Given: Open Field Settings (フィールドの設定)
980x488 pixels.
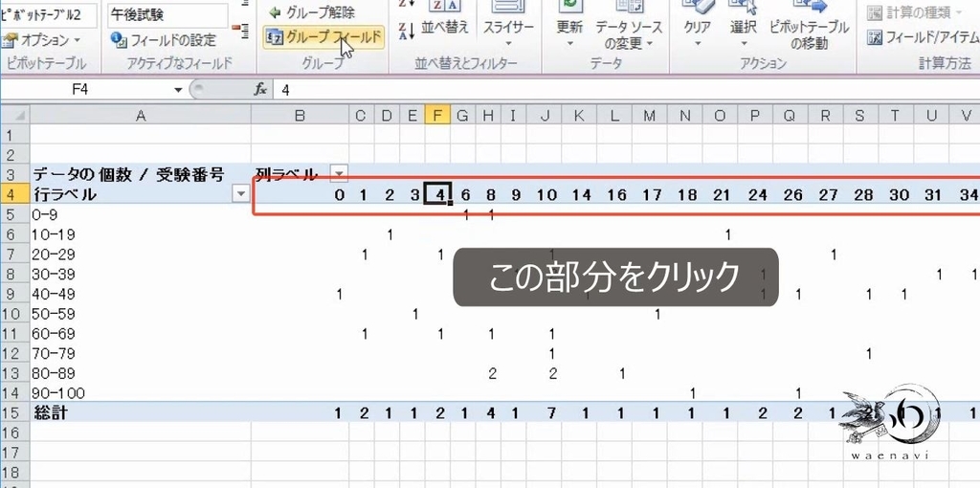Looking at the screenshot, I should pyautogui.click(x=163, y=40).
